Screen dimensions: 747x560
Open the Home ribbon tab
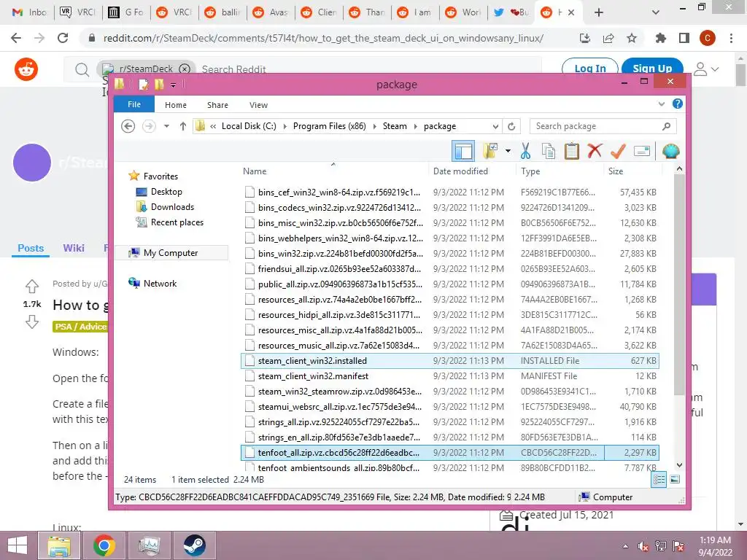point(176,105)
